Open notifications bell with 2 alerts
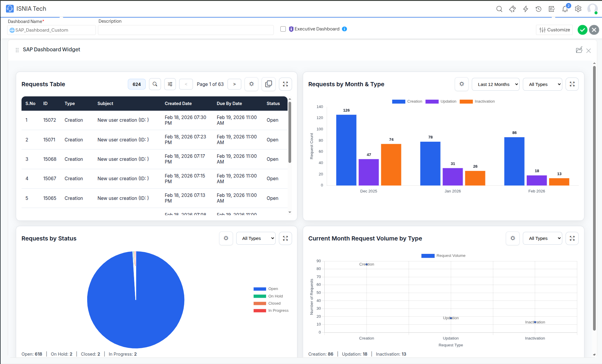The width and height of the screenshot is (602, 364). [565, 9]
